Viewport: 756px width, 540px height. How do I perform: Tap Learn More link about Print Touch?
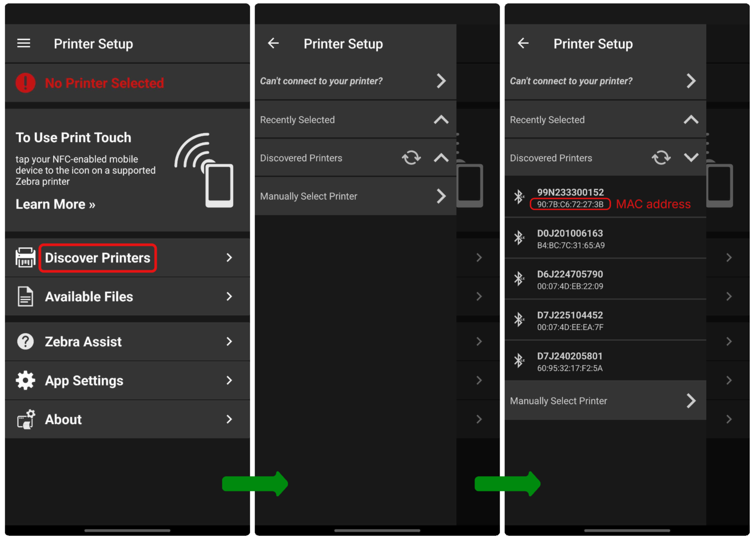tap(55, 204)
